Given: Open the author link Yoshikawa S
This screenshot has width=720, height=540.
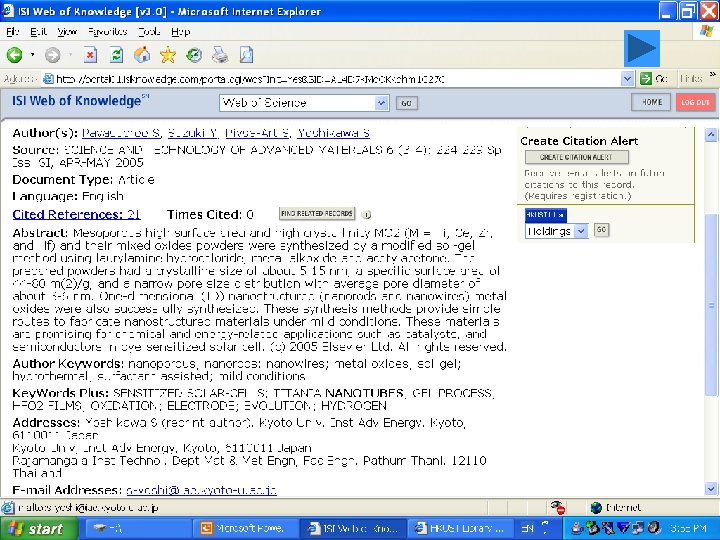Looking at the screenshot, I should 333,133.
